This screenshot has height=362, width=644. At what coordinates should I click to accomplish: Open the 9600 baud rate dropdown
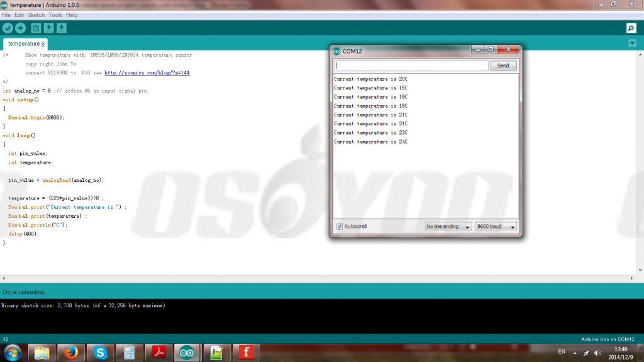[x=496, y=227]
